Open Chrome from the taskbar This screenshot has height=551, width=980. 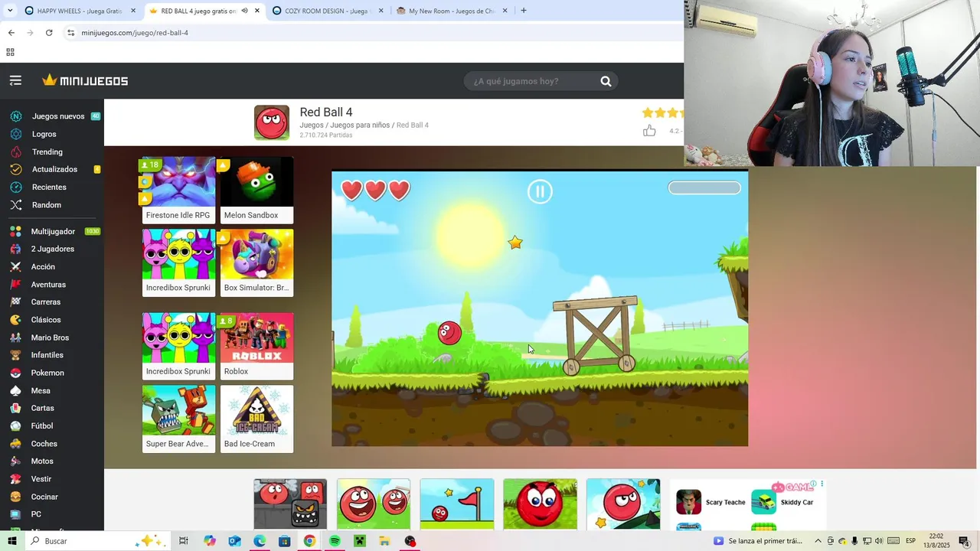309,541
